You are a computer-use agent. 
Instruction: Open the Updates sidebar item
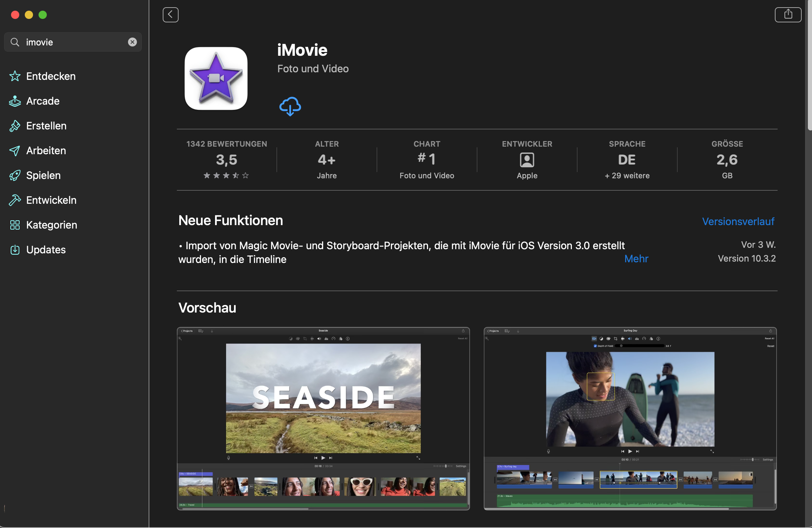[46, 250]
